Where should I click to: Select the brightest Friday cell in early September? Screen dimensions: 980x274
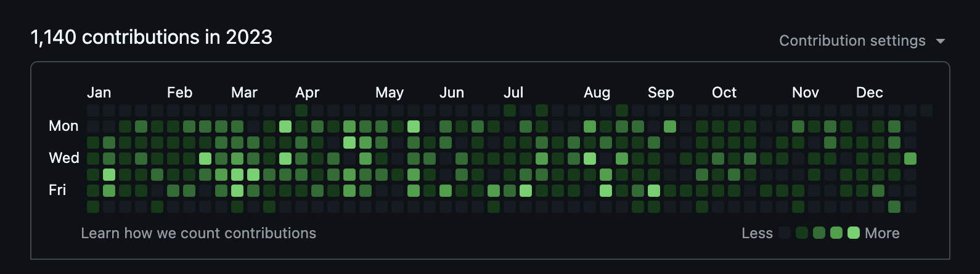point(654,191)
